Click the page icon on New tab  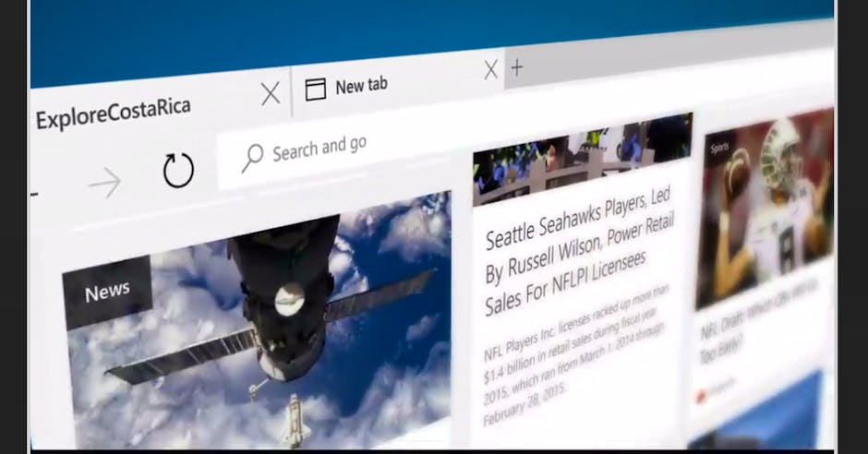[x=316, y=89]
